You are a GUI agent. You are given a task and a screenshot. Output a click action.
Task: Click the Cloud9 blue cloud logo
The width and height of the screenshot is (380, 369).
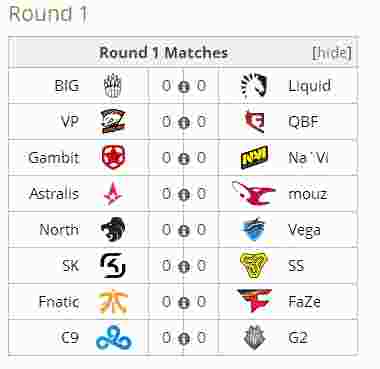(x=113, y=338)
